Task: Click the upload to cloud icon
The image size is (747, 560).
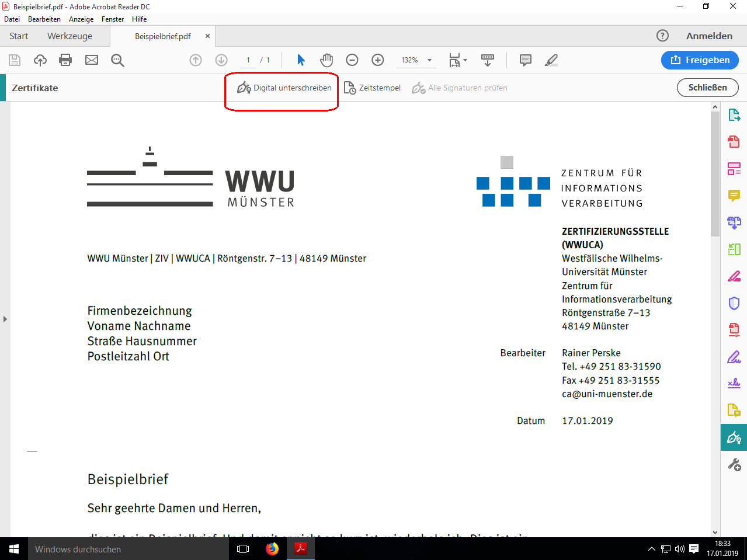Action: [40, 60]
